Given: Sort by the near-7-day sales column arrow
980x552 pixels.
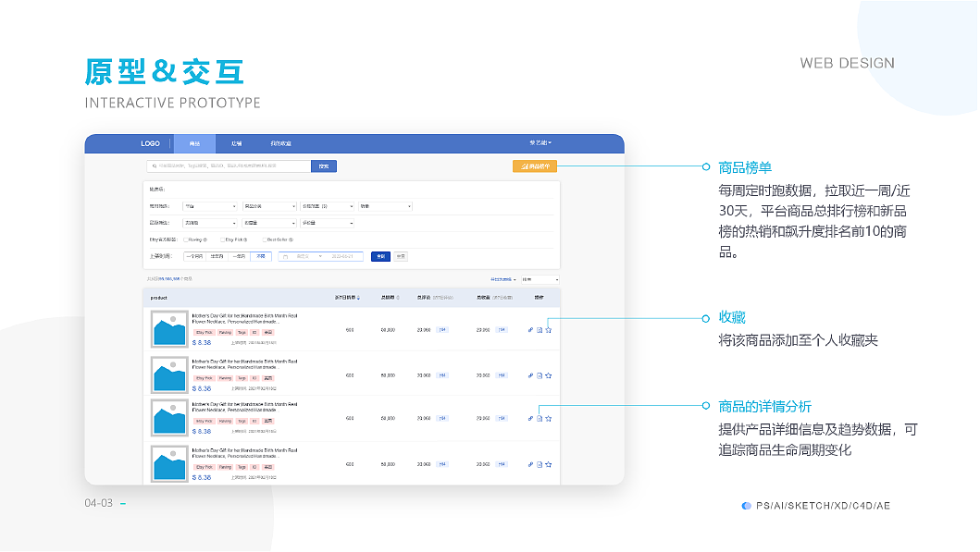Looking at the screenshot, I should tap(359, 298).
